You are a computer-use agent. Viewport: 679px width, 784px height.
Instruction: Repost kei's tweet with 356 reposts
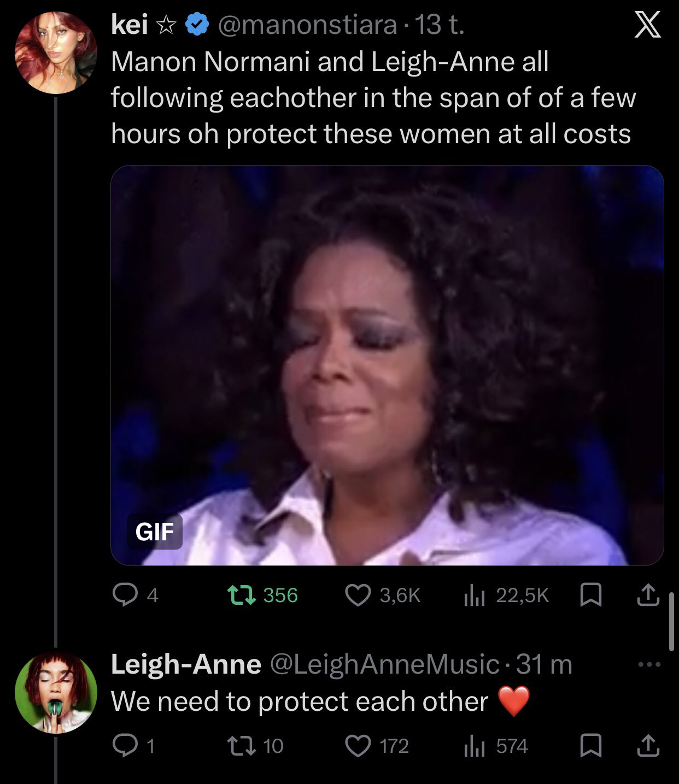[242, 595]
